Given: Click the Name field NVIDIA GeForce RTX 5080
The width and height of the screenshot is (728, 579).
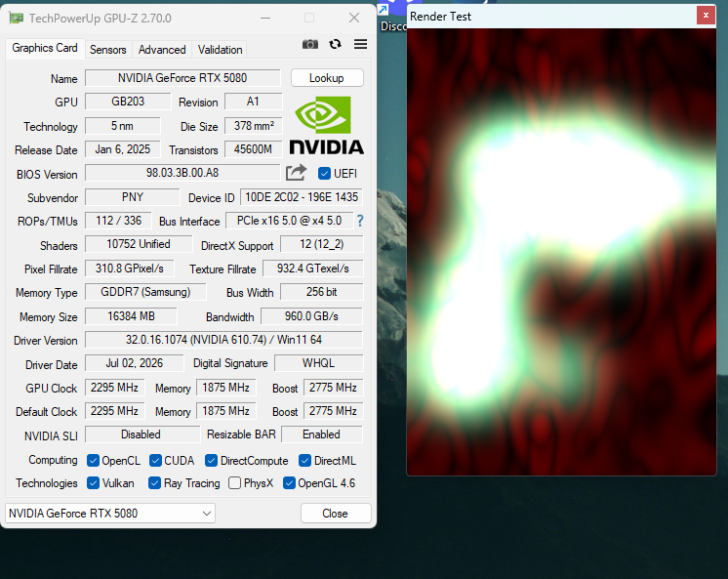Looking at the screenshot, I should coord(182,78).
